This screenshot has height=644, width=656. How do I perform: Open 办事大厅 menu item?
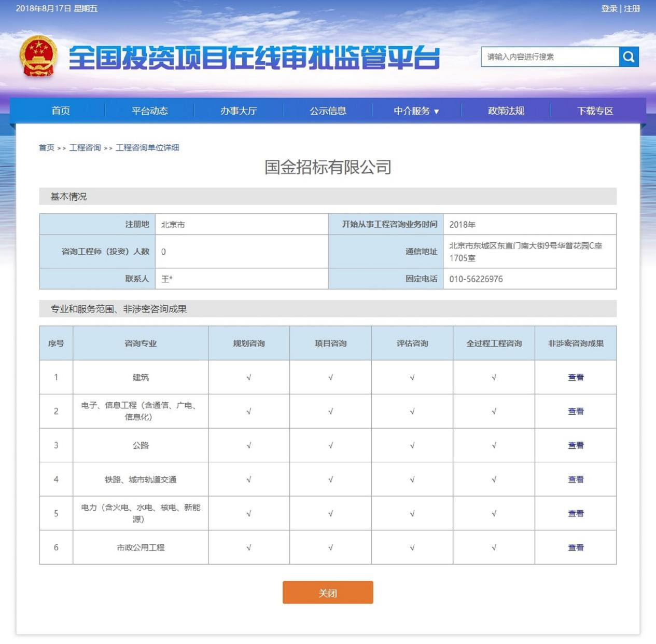click(x=239, y=111)
